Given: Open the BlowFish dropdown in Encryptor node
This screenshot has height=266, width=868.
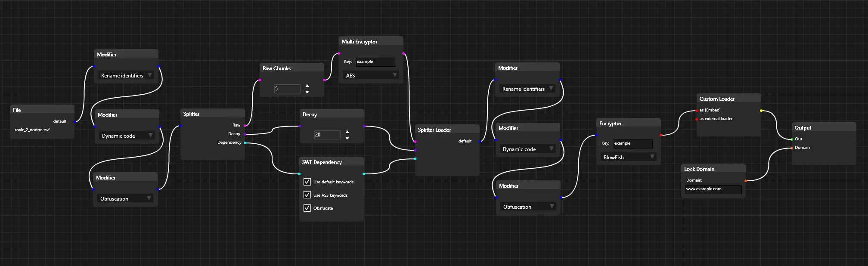Looking at the screenshot, I should [628, 157].
